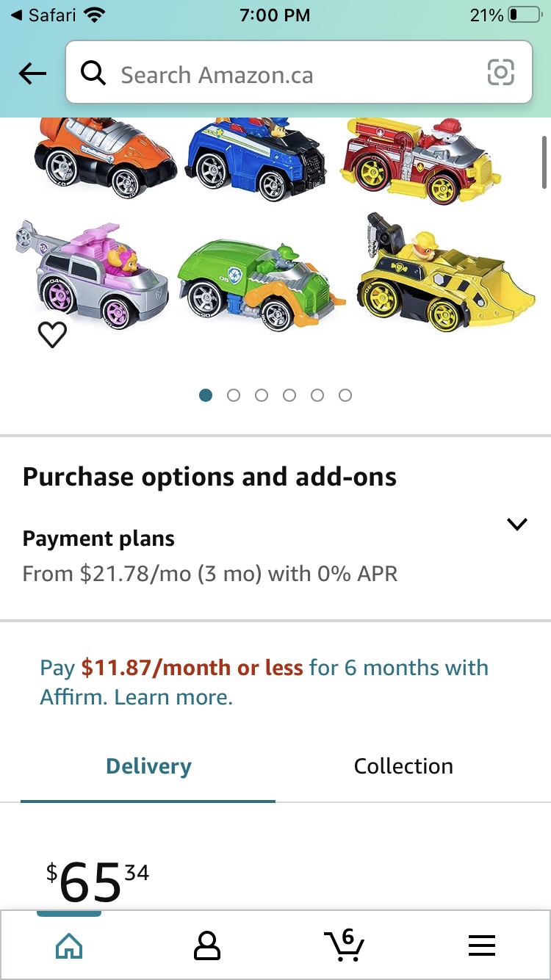
Task: Open the hamburger menu icon
Action: pyautogui.click(x=481, y=946)
